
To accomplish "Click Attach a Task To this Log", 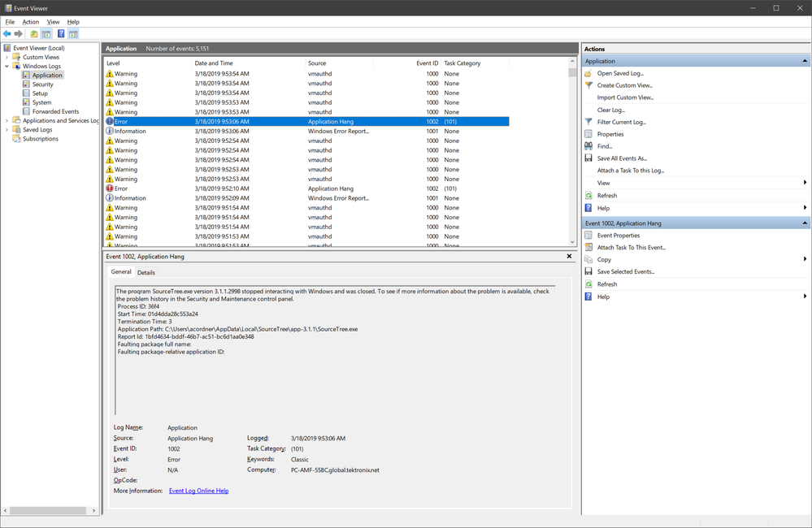I will pos(630,171).
